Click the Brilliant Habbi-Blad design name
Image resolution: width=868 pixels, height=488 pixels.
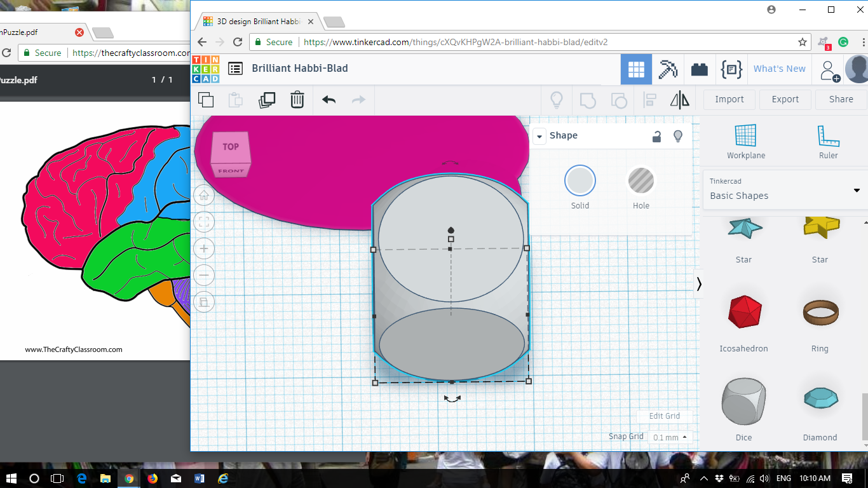coord(300,68)
